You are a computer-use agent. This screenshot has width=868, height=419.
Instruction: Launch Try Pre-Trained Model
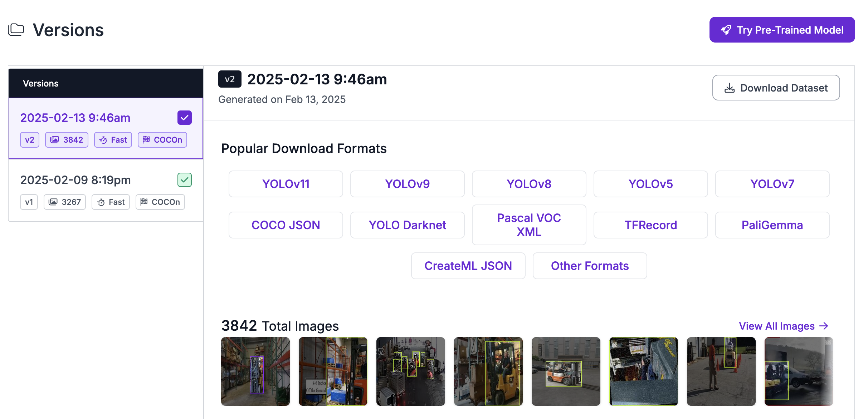pos(782,30)
